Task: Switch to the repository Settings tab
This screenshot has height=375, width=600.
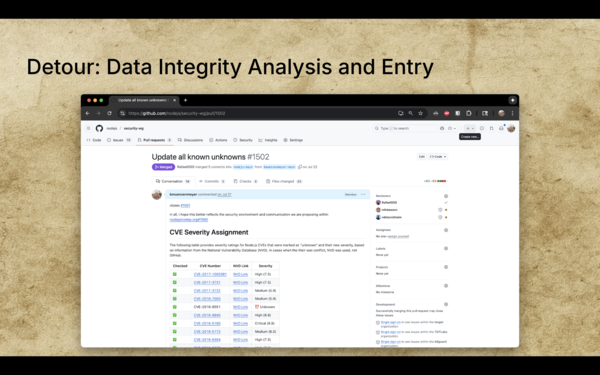Action: point(293,140)
